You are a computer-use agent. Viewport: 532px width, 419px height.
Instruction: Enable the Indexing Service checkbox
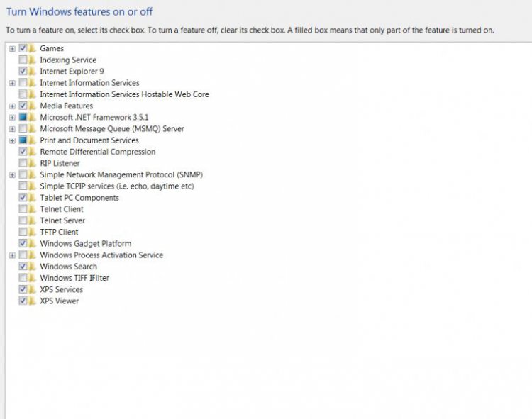(23, 60)
